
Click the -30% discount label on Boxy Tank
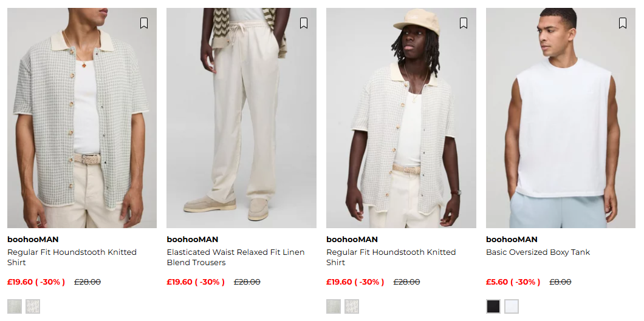click(526, 282)
